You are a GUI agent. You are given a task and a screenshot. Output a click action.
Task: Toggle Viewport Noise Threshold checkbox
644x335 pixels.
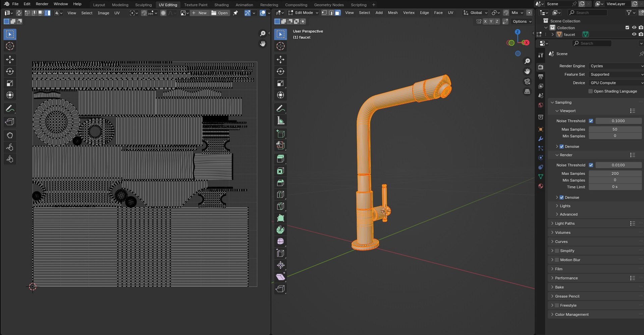[x=591, y=121]
